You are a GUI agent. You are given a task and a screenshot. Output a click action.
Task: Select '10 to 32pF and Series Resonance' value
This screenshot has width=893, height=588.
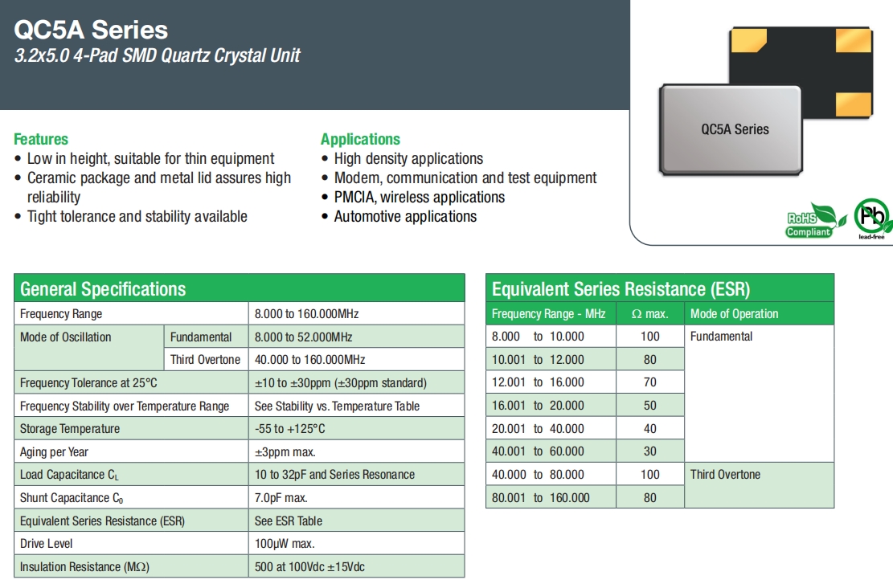click(335, 475)
